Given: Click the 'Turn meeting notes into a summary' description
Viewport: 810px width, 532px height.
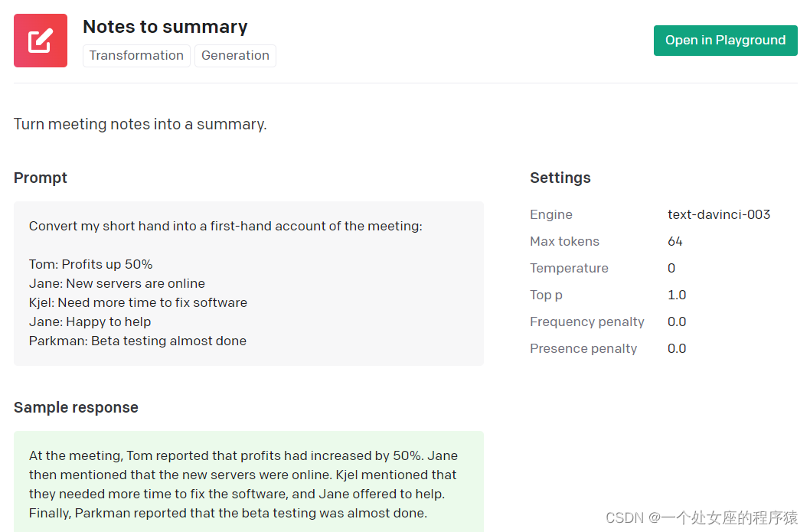Looking at the screenshot, I should pyautogui.click(x=140, y=125).
